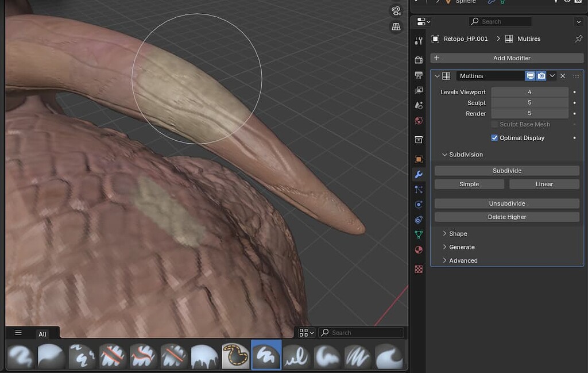
Task: Toggle the Sculpt Base Mesh checkbox
Action: tap(494, 124)
